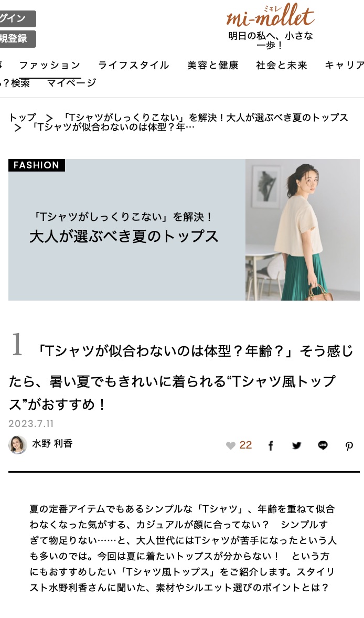Go to マイページ
The height and width of the screenshot is (618, 364).
(x=72, y=83)
